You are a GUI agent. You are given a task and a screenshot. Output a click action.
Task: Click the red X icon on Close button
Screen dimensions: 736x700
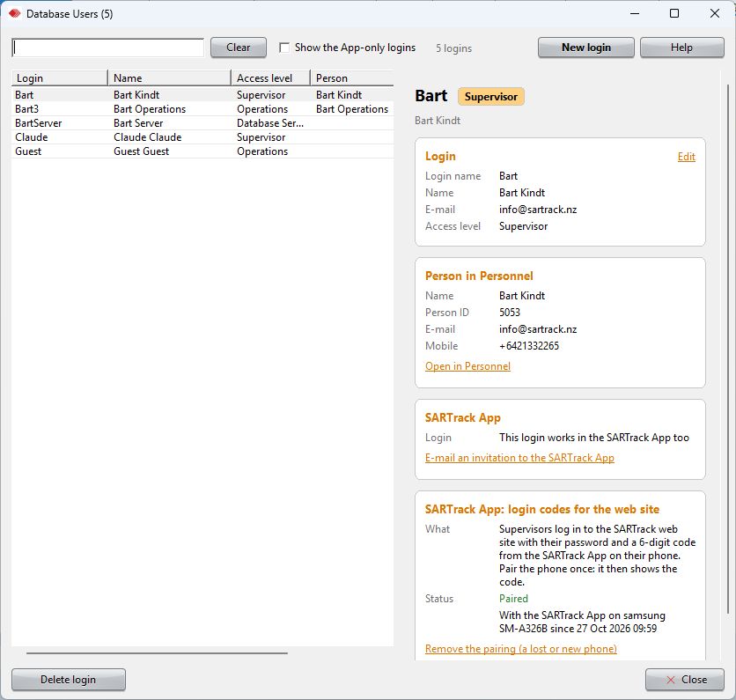coord(671,680)
